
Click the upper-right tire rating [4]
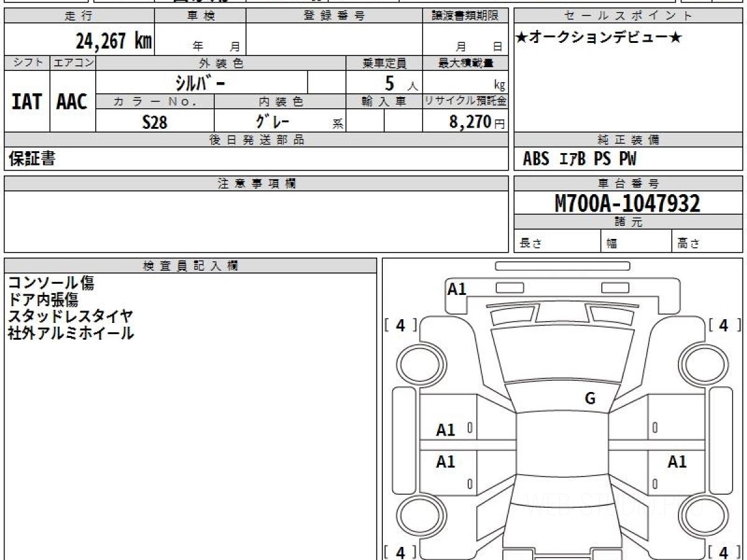pos(723,325)
